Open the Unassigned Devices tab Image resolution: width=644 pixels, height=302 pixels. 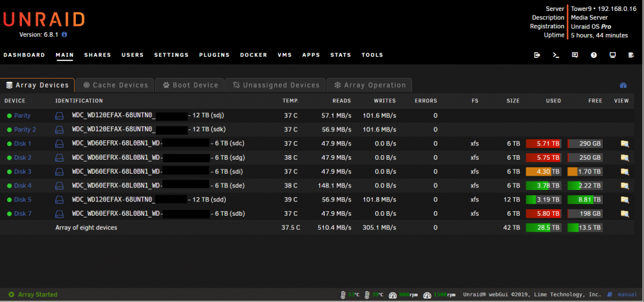tap(276, 85)
